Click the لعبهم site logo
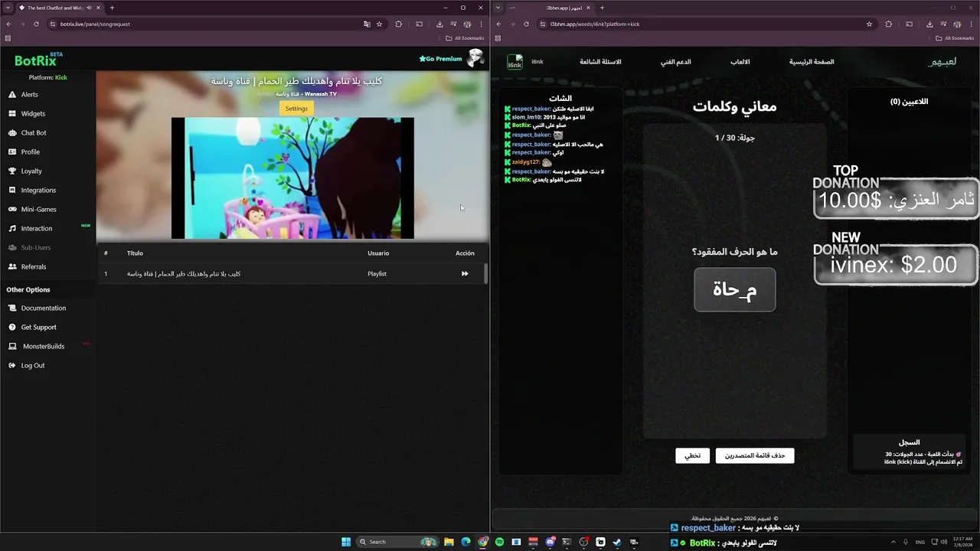 coord(942,61)
